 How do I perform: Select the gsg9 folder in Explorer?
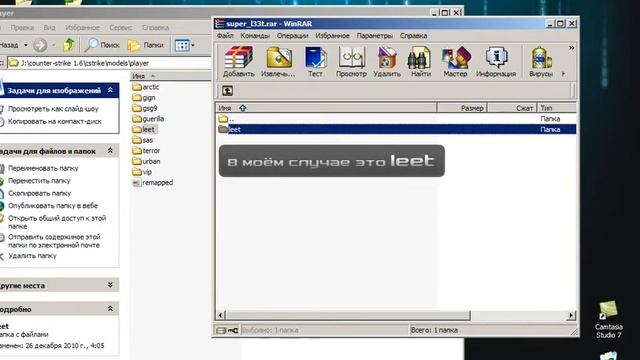pyautogui.click(x=145, y=108)
